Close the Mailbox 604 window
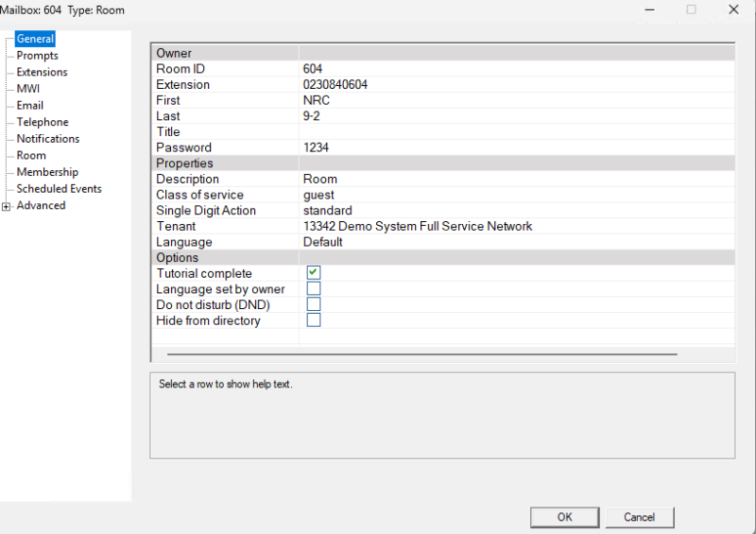 coord(733,9)
